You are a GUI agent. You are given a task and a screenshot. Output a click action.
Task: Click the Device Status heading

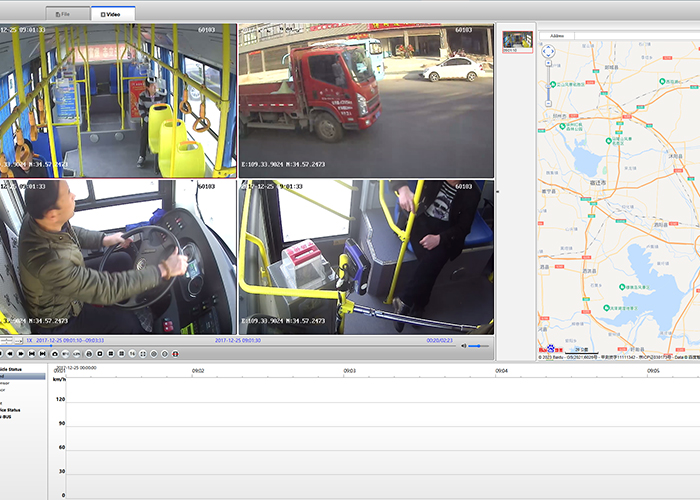(x=10, y=410)
